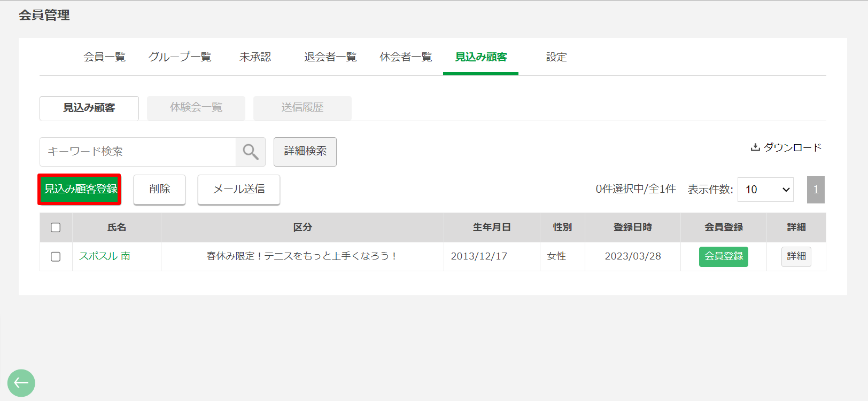Click the ダウンロード download icon
Screen dimensions: 868x401
coord(755,147)
